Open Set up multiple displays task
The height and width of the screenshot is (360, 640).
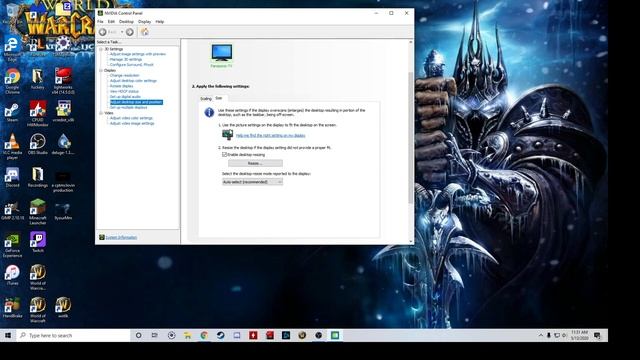pos(128,107)
